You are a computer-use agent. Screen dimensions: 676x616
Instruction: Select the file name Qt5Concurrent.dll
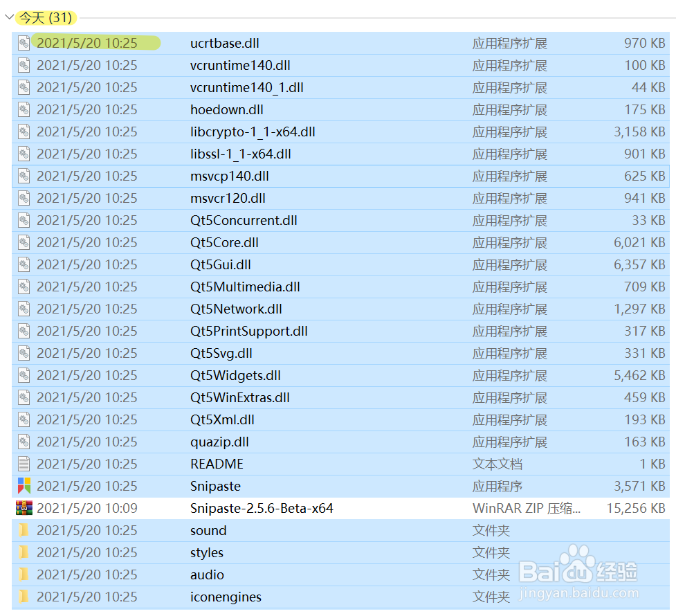(244, 220)
